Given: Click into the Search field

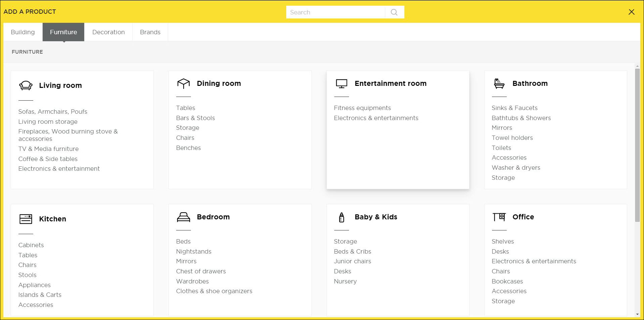Looking at the screenshot, I should click(336, 12).
